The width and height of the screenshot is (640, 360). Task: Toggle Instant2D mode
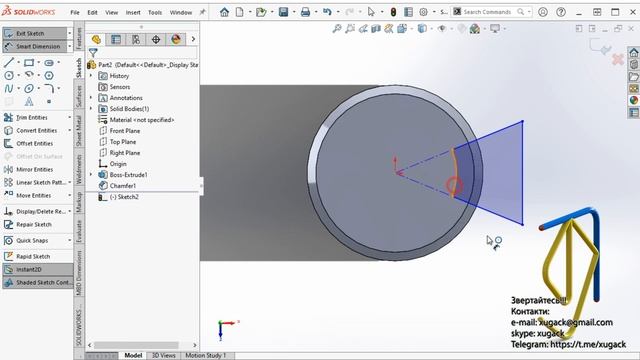(x=38, y=269)
